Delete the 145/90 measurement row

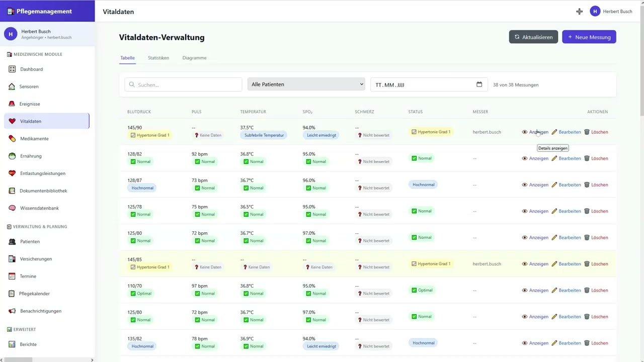596,132
